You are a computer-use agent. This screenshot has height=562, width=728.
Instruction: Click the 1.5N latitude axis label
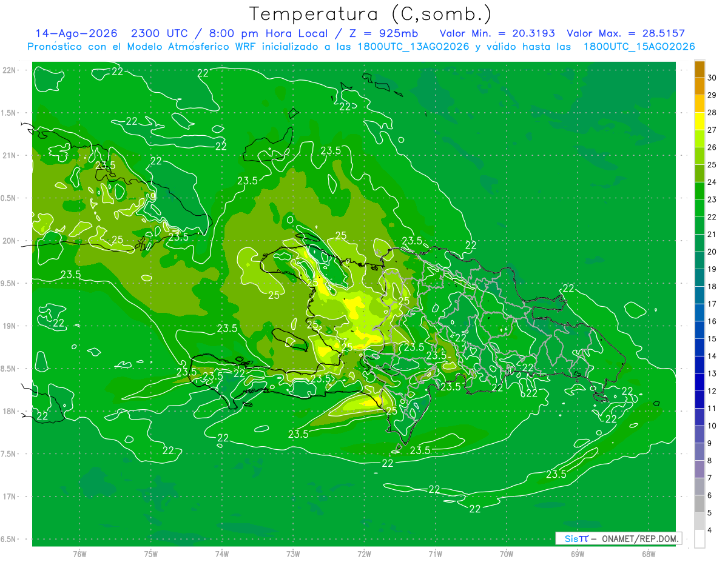9,113
